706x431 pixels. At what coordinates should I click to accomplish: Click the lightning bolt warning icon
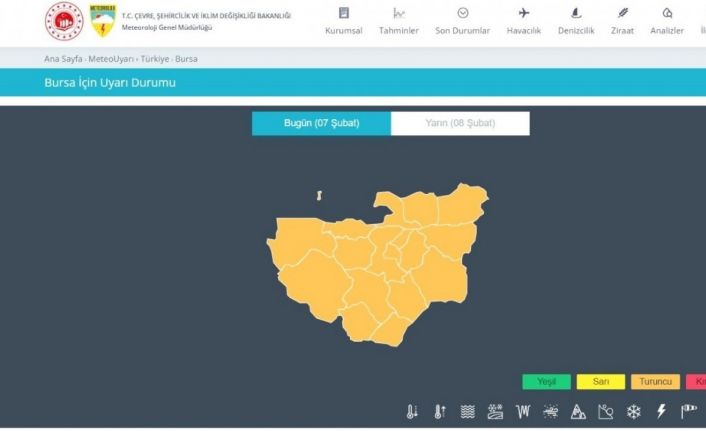pyautogui.click(x=661, y=411)
